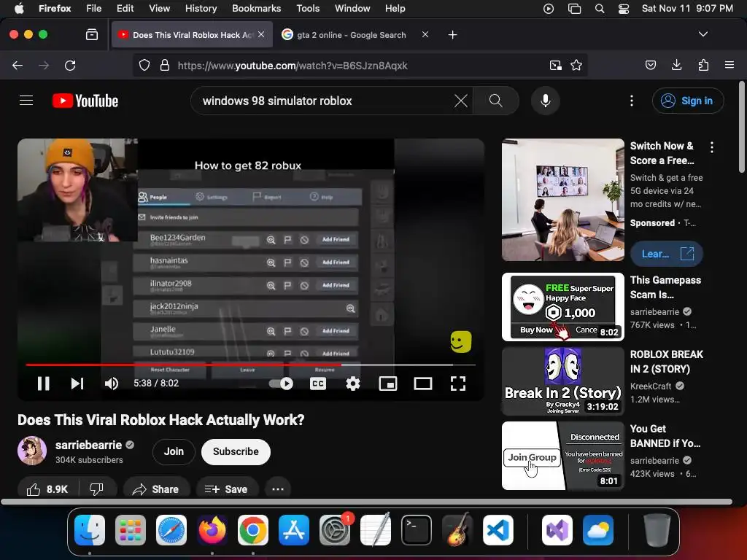Image resolution: width=747 pixels, height=560 pixels.
Task: Reload the current page
Action: (x=70, y=65)
